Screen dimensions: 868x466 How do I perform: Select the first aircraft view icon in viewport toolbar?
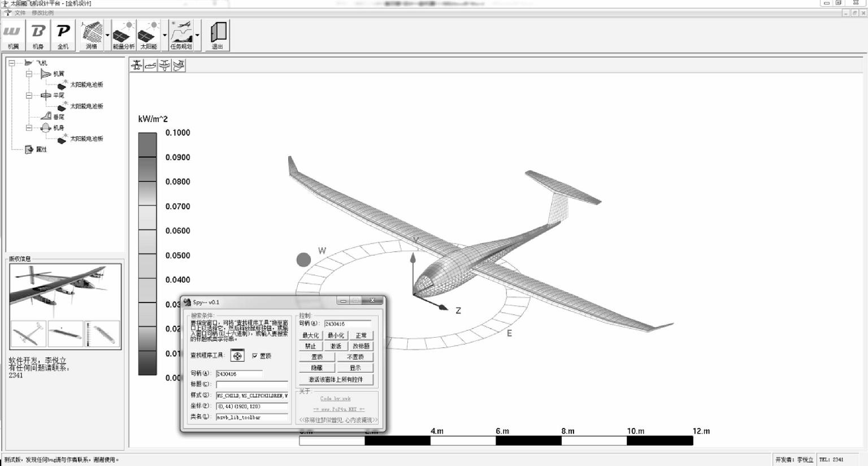click(137, 66)
